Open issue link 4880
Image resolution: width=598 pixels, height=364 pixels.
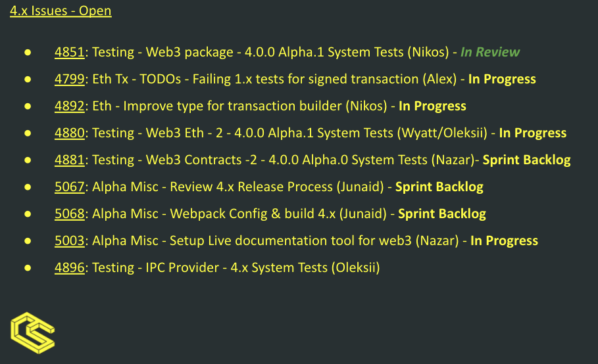pyautogui.click(x=70, y=133)
